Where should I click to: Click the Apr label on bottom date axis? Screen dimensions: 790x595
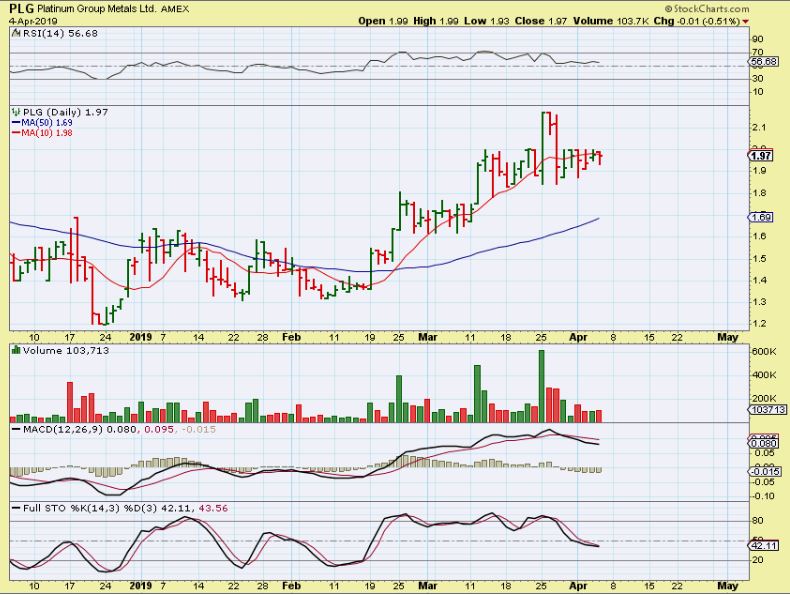coord(578,586)
